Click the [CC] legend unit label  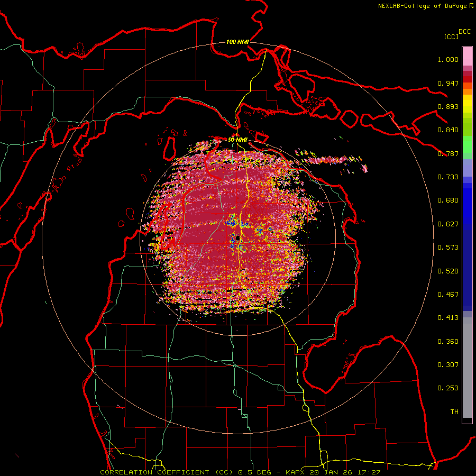(x=451, y=36)
